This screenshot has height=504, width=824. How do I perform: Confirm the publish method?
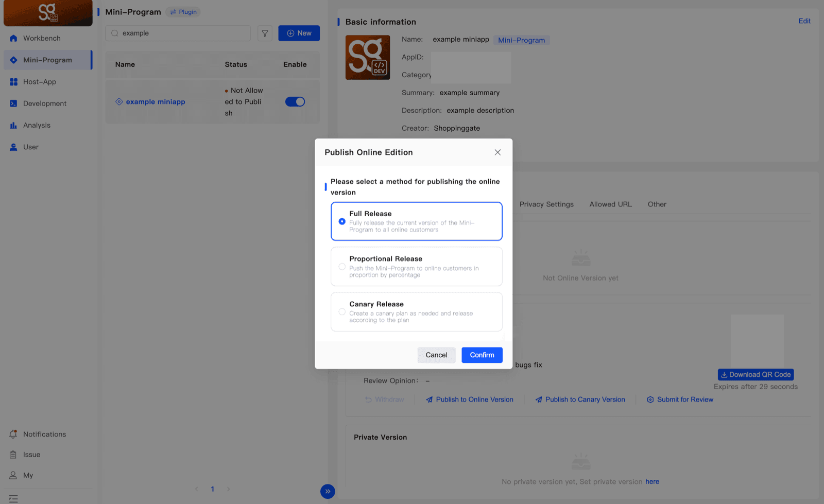click(x=482, y=355)
